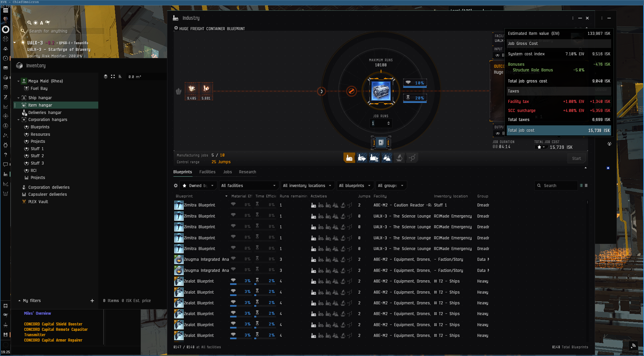Open the character portrait in sidebar

tap(5, 19)
